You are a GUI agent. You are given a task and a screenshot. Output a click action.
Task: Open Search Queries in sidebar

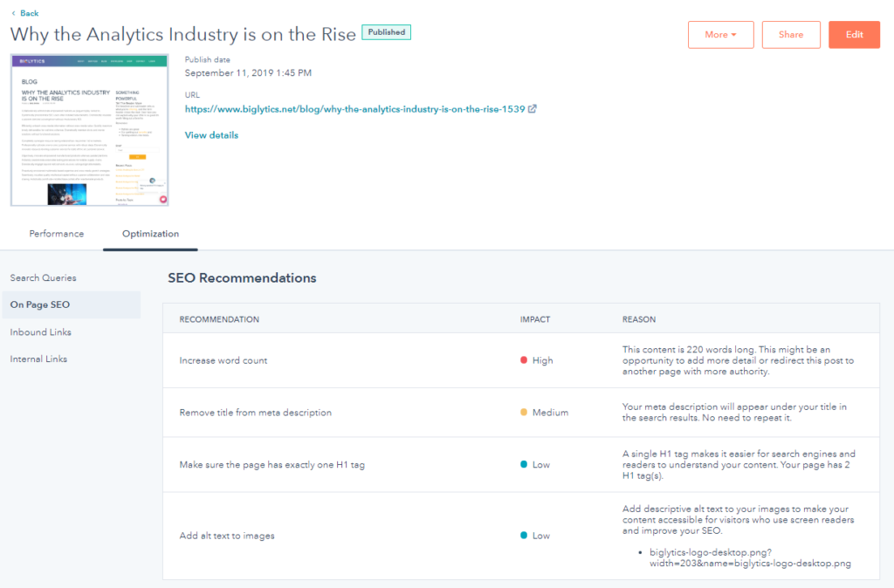(x=44, y=277)
